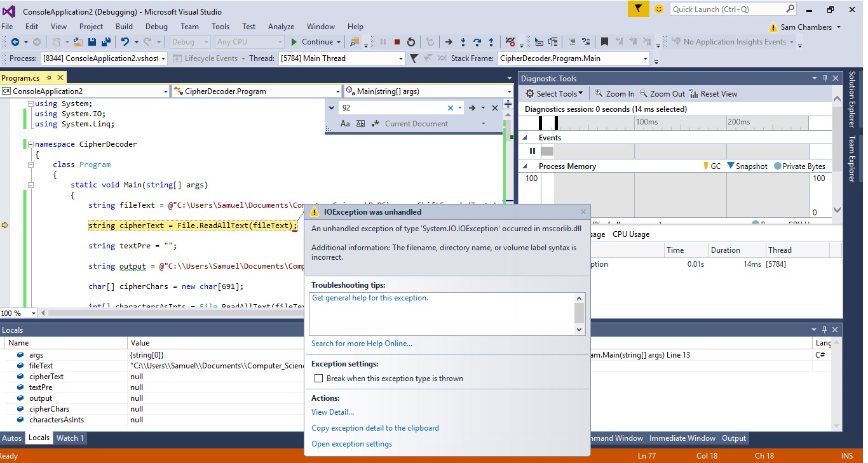Click the breakpoints toolbar icon

[510, 42]
